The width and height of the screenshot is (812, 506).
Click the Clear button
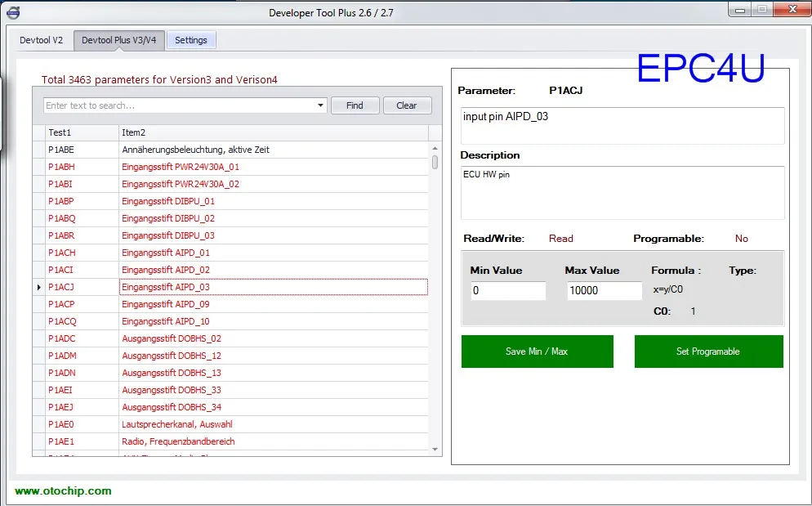point(407,105)
